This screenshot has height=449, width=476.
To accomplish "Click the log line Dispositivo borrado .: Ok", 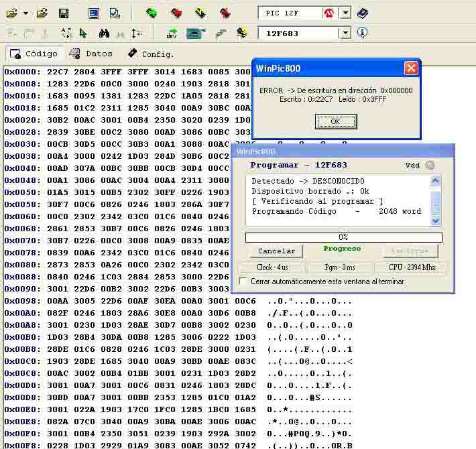I will pos(310,191).
